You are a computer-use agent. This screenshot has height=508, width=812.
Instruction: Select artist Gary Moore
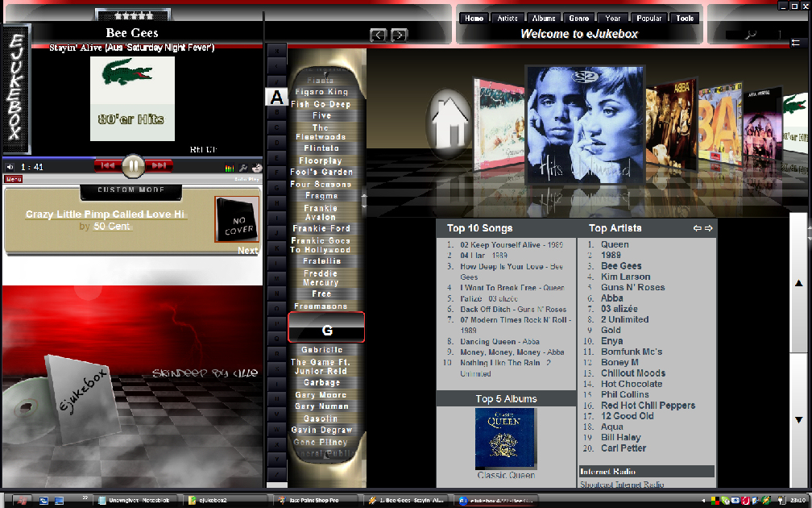[321, 395]
